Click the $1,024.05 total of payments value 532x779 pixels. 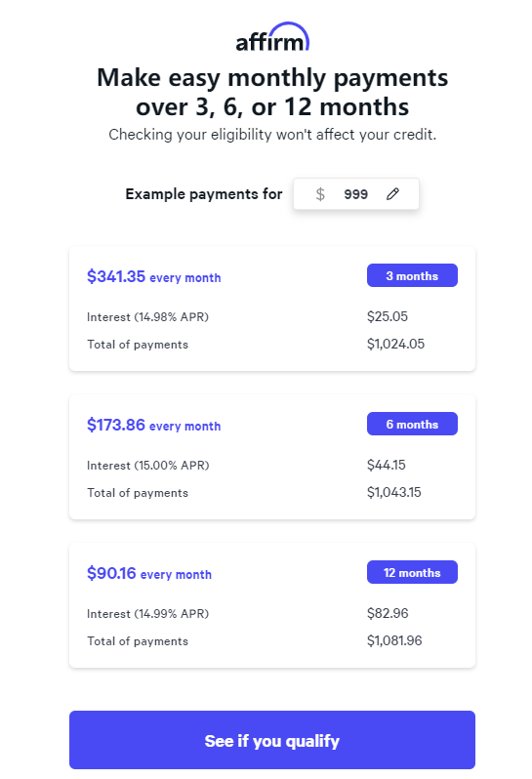coord(395,344)
